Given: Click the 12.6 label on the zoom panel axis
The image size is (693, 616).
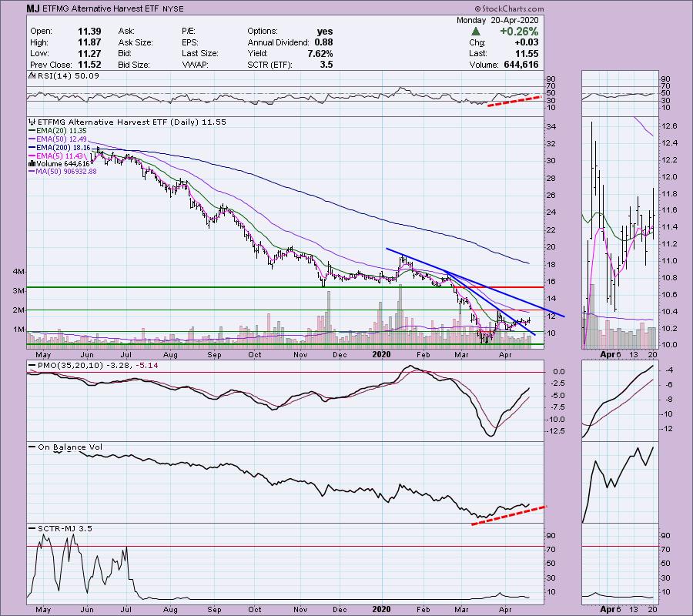Looking at the screenshot, I should click(x=670, y=126).
